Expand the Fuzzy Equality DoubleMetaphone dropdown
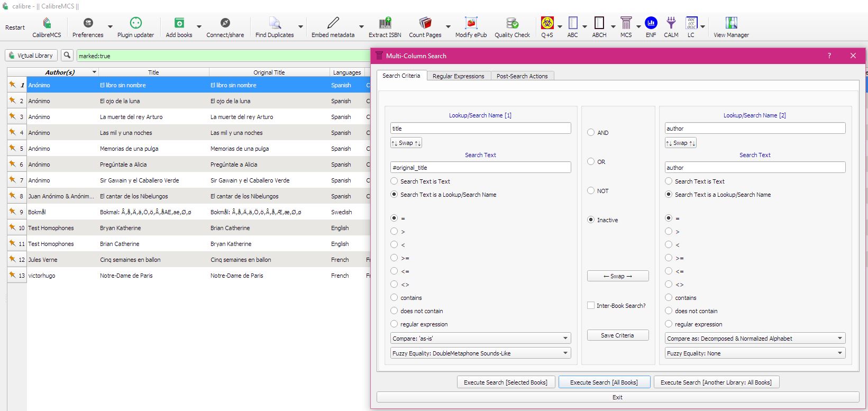The image size is (868, 411). 480,353
